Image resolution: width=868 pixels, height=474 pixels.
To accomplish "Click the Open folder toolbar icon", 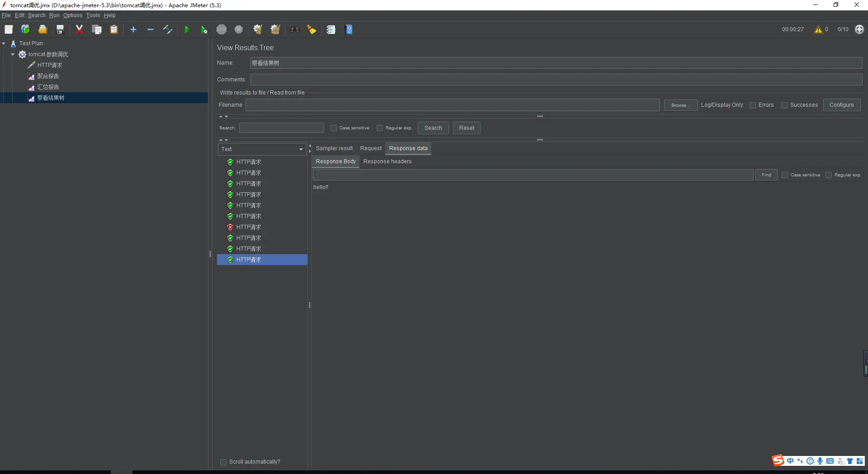I will tap(42, 29).
